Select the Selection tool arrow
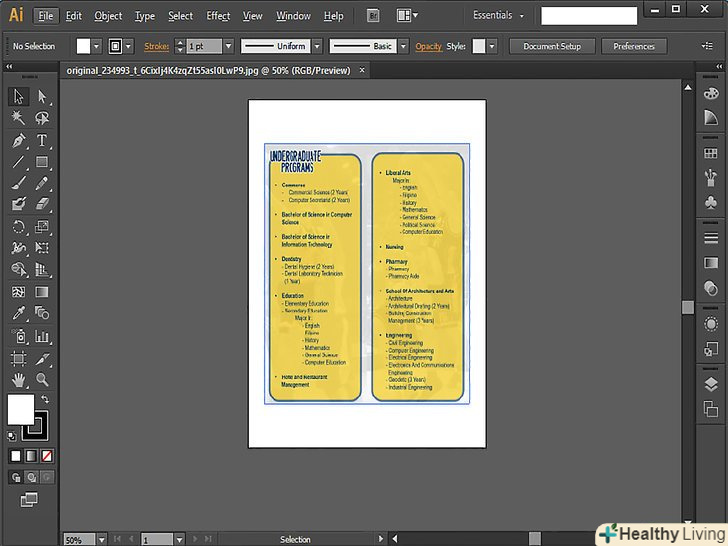 coord(18,97)
